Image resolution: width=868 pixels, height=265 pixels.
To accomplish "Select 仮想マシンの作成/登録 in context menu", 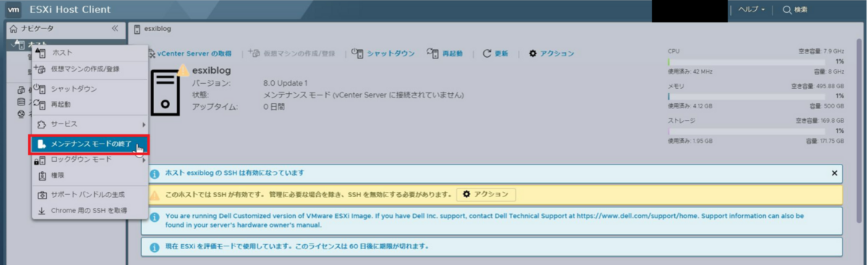I will click(90, 69).
